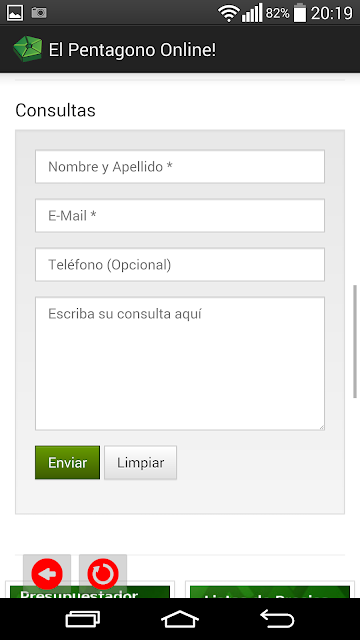
Task: Tap the green pentagon app logo
Action: coord(28,49)
